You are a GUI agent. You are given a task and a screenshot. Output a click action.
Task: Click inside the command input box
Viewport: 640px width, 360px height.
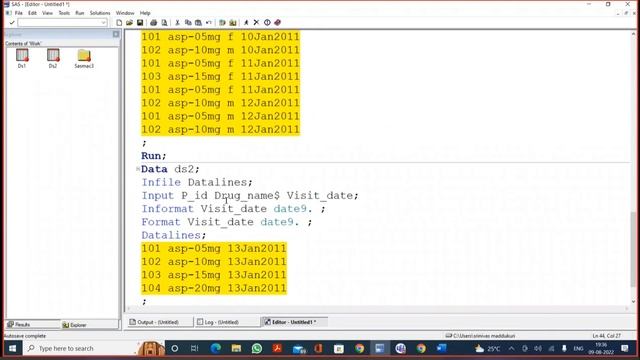[x=59, y=22]
